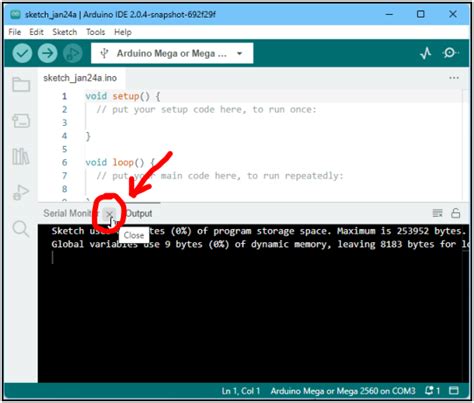Viewport: 474px width, 403px height.
Task: Open the Debug sidebar panel icon
Action: coord(21,192)
